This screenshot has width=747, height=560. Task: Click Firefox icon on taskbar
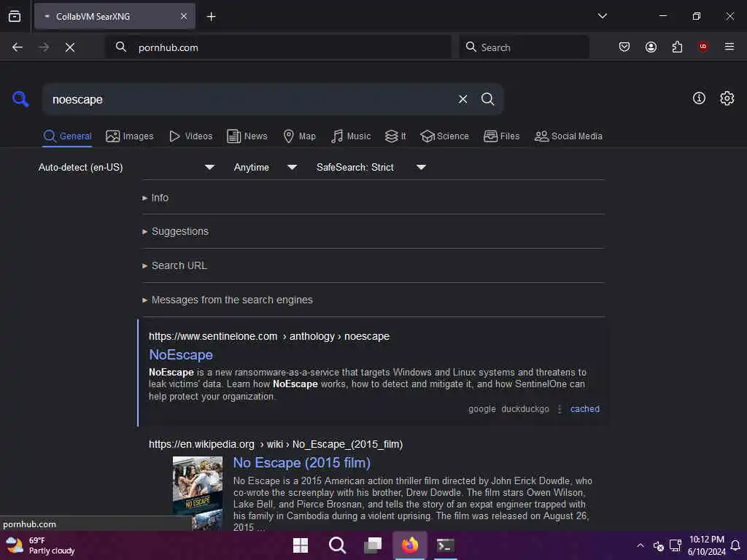[410, 545]
